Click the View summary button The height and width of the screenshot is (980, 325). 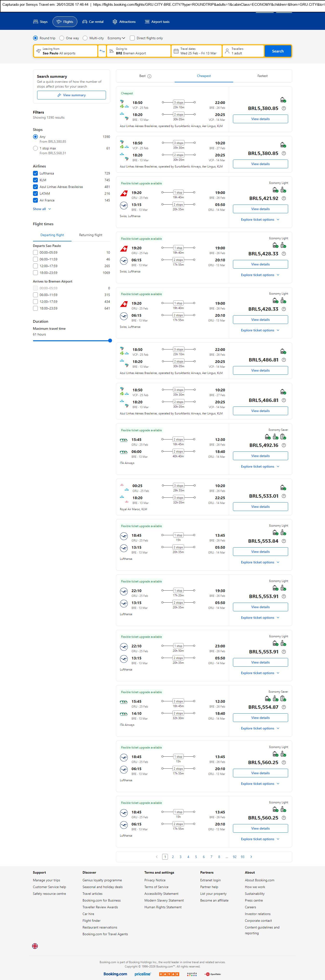[x=71, y=95]
